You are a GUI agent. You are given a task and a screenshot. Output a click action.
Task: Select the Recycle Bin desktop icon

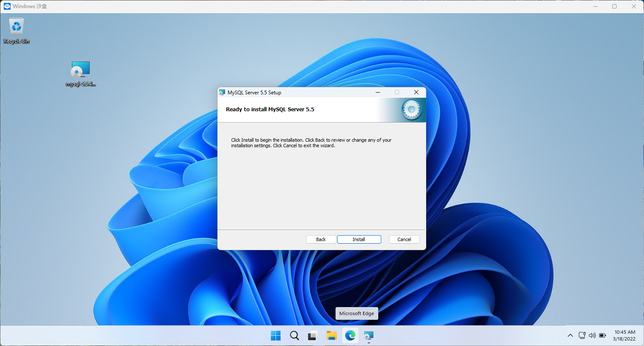[x=17, y=31]
